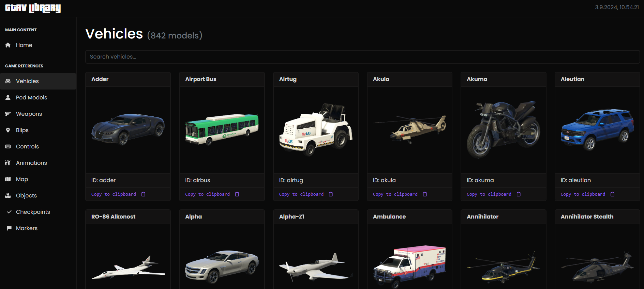Copy akula ID to clipboard
Viewport: 644px width, 289px height.
tap(400, 194)
